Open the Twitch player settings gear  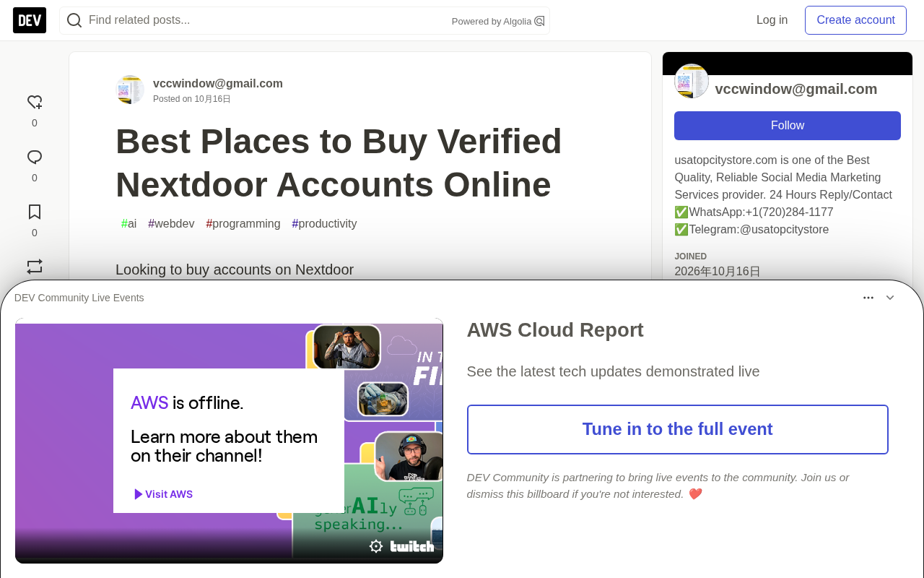[376, 546]
